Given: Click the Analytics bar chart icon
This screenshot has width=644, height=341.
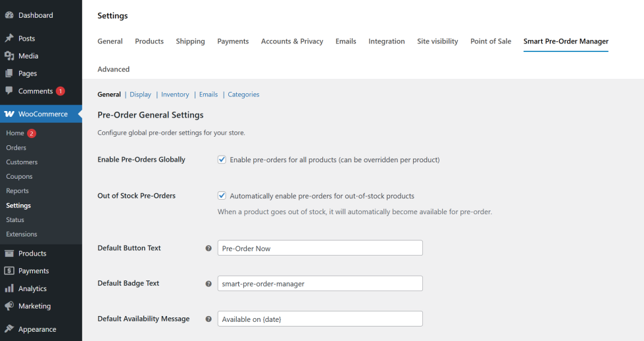Looking at the screenshot, I should tap(9, 288).
